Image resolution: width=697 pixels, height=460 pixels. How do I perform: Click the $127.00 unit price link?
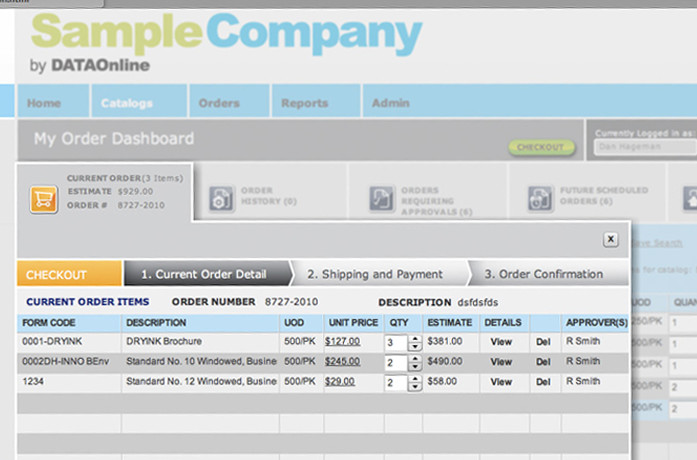[x=342, y=341]
